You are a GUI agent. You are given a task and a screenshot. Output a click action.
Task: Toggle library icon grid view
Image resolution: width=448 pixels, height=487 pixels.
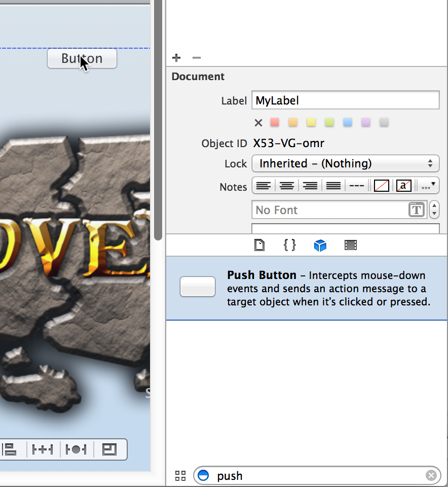tap(180, 475)
